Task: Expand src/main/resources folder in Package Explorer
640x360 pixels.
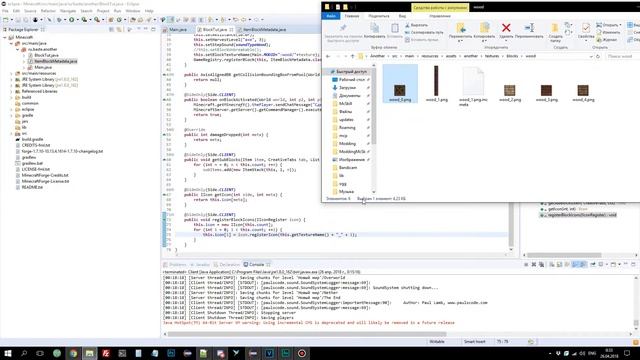Action: [11, 73]
